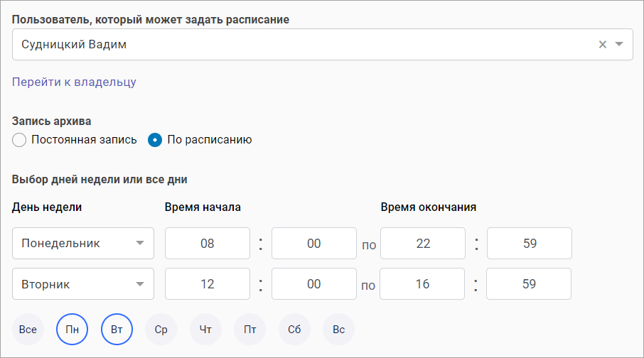Enable the Вс day chip
644x358 pixels.
339,330
